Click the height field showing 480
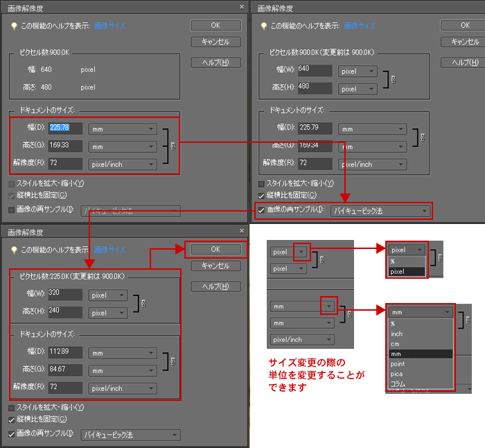This screenshot has width=485, height=448. click(315, 88)
